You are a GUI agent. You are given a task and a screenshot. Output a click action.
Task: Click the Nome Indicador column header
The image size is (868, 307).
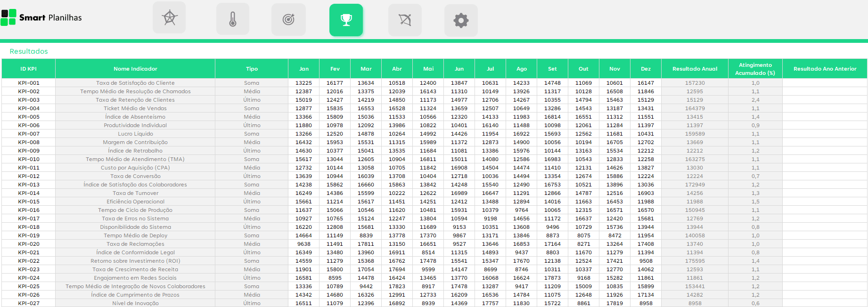click(x=135, y=69)
